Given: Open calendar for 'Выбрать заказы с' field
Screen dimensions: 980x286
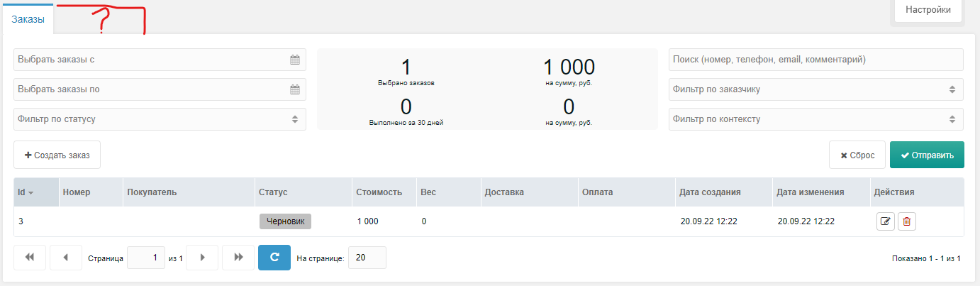Looking at the screenshot, I should [295, 60].
